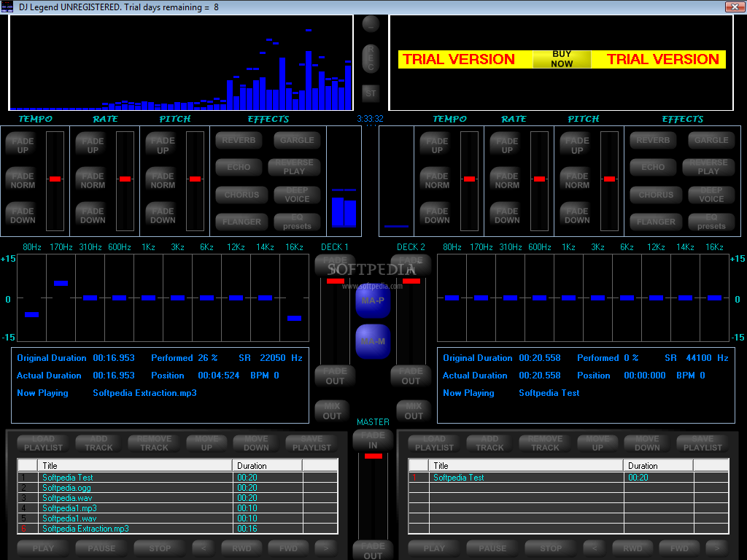The image size is (747, 560).
Task: Toggle Reverse Play on Deck 1
Action: pyautogui.click(x=294, y=167)
